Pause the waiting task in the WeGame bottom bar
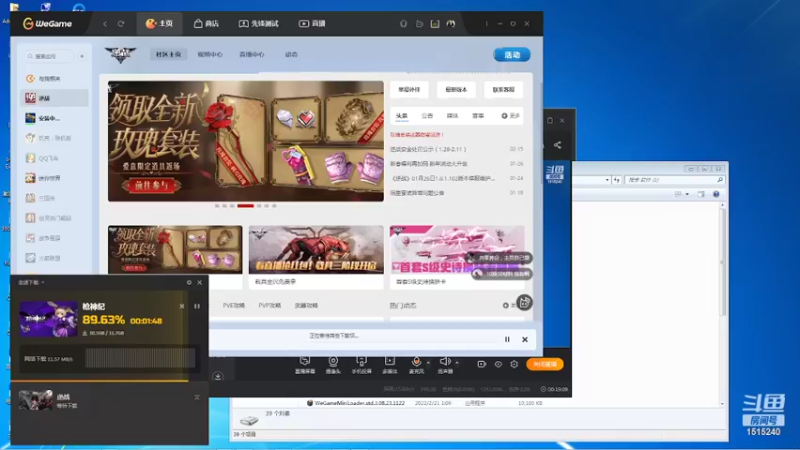The width and height of the screenshot is (800, 450). click(x=507, y=339)
